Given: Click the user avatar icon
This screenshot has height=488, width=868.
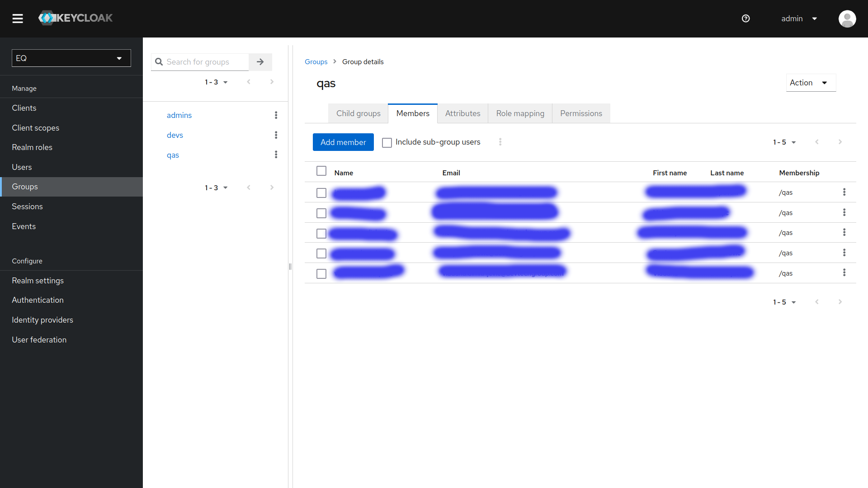Looking at the screenshot, I should (x=847, y=19).
